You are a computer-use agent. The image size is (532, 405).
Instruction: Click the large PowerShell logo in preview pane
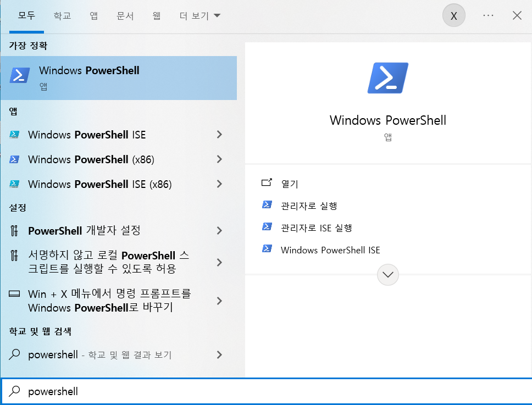pyautogui.click(x=388, y=77)
